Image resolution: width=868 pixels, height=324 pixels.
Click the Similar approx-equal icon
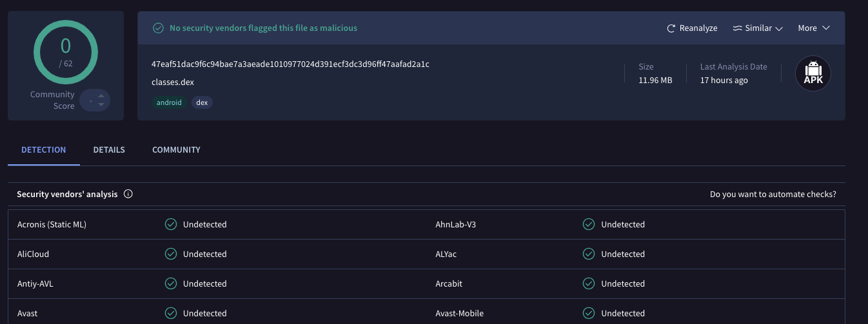pyautogui.click(x=737, y=28)
